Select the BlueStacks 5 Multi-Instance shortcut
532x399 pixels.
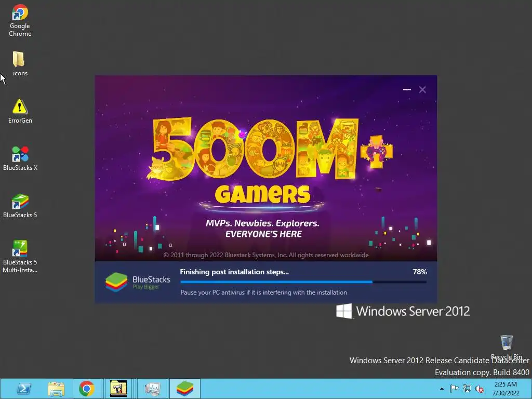point(20,257)
